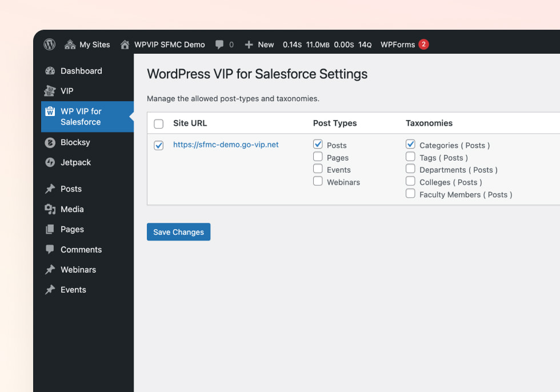Click the WordPress logo in the admin bar
Viewport: 560px width, 392px height.
(x=49, y=44)
